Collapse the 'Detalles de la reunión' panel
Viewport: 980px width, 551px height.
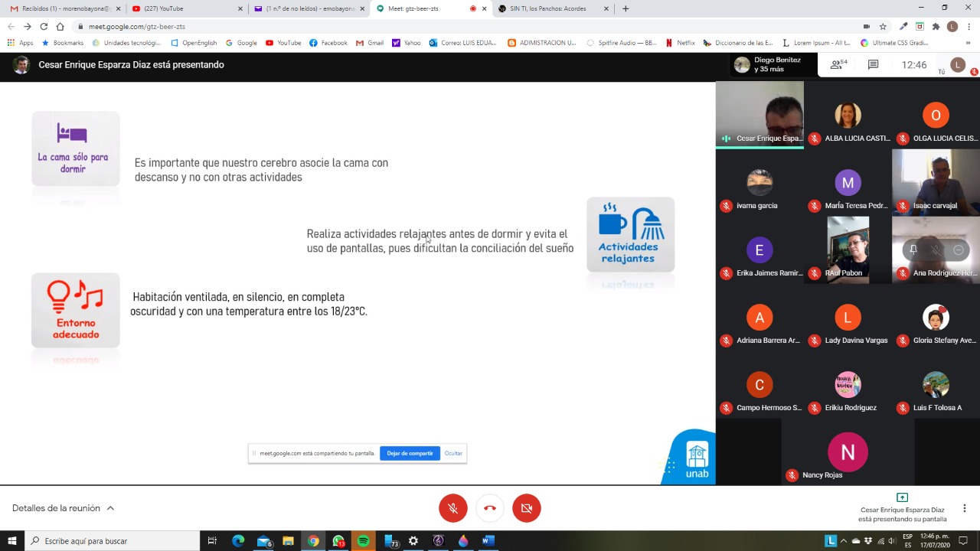point(109,507)
